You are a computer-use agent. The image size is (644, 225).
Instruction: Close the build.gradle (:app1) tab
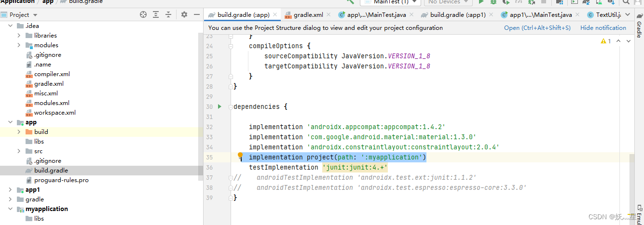click(491, 15)
